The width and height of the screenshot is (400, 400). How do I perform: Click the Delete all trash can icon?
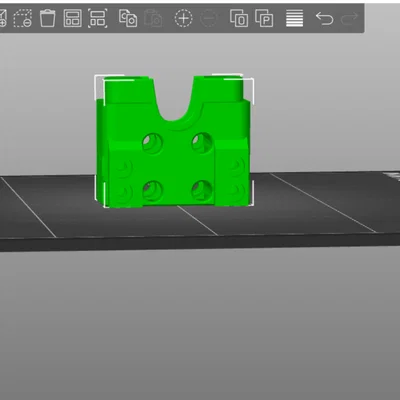click(x=47, y=18)
